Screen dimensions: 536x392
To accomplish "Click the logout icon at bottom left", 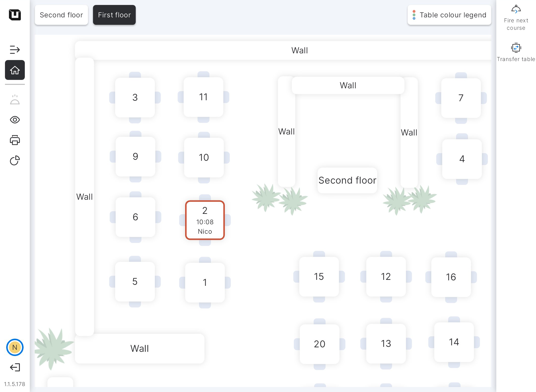I will coord(15,367).
